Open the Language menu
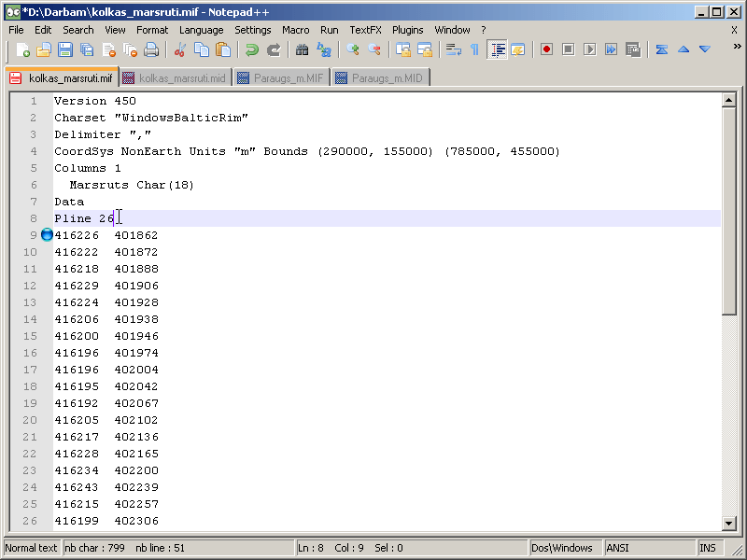 tap(202, 30)
